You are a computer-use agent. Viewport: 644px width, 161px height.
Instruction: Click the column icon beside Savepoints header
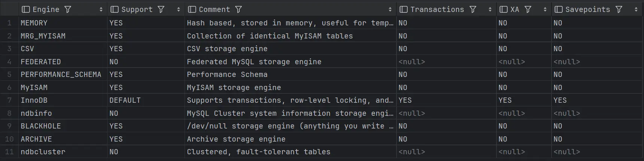point(559,10)
